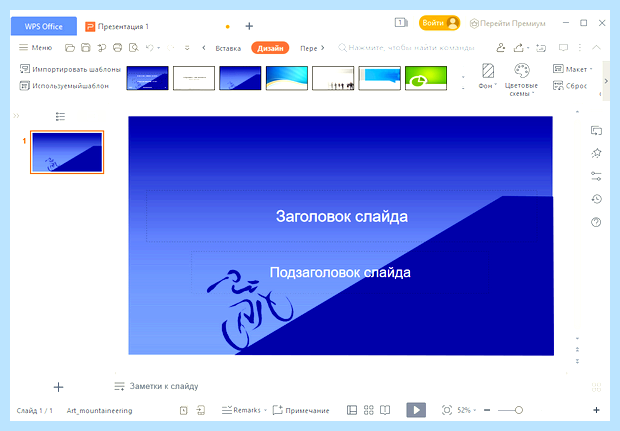Click the print icon in quick toolbar
The width and height of the screenshot is (620, 431).
click(117, 48)
